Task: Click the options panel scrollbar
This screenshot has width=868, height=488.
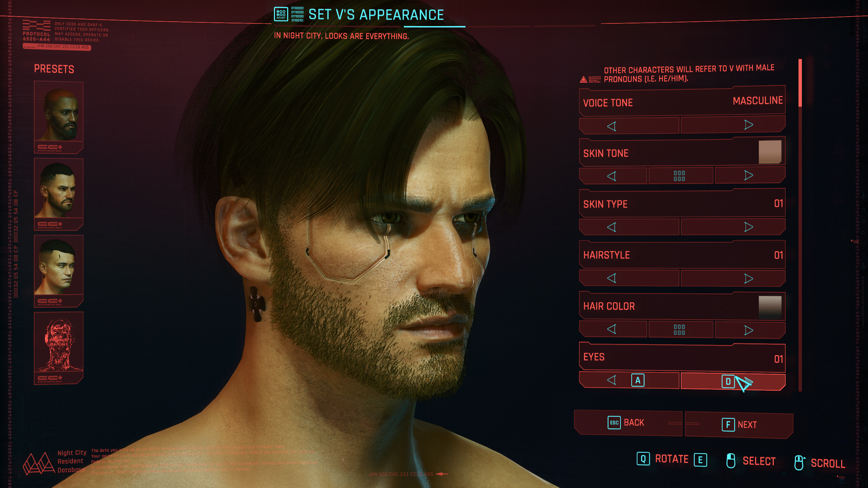Action: pos(800,225)
